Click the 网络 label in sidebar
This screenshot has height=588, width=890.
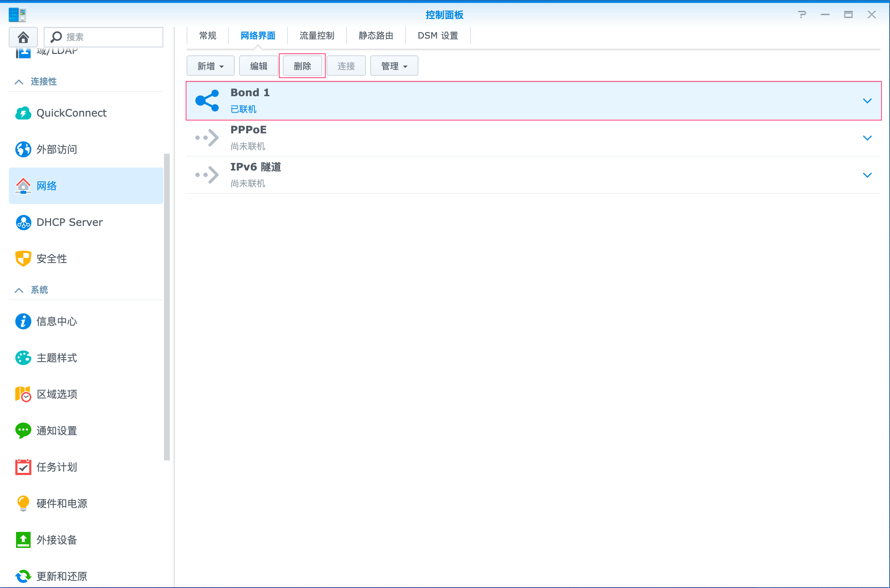[x=47, y=186]
